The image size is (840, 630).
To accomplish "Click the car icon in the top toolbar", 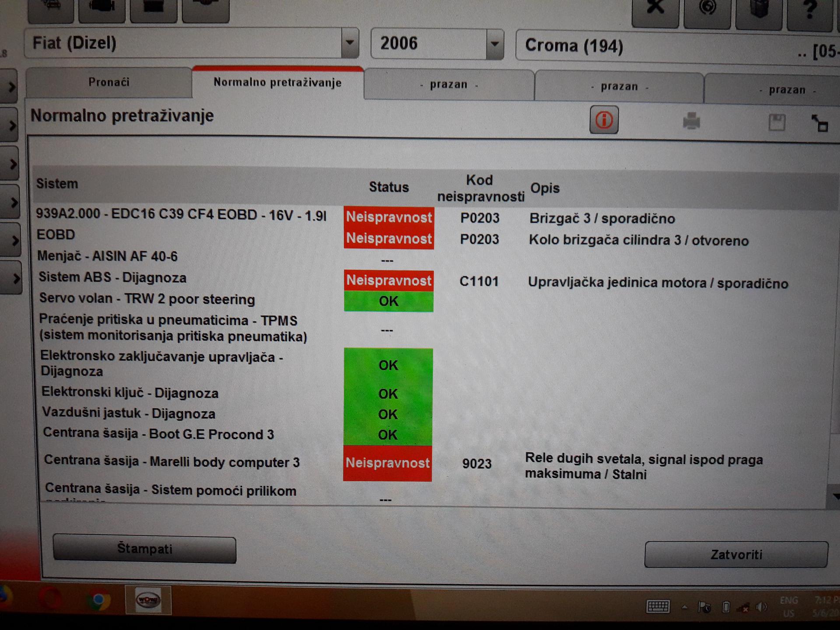I will (x=51, y=9).
